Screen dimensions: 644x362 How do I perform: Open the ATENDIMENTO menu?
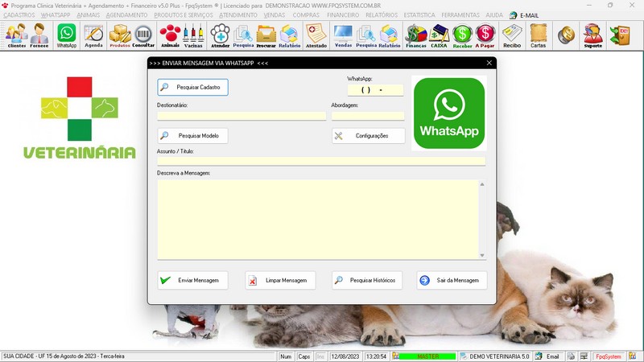click(238, 14)
